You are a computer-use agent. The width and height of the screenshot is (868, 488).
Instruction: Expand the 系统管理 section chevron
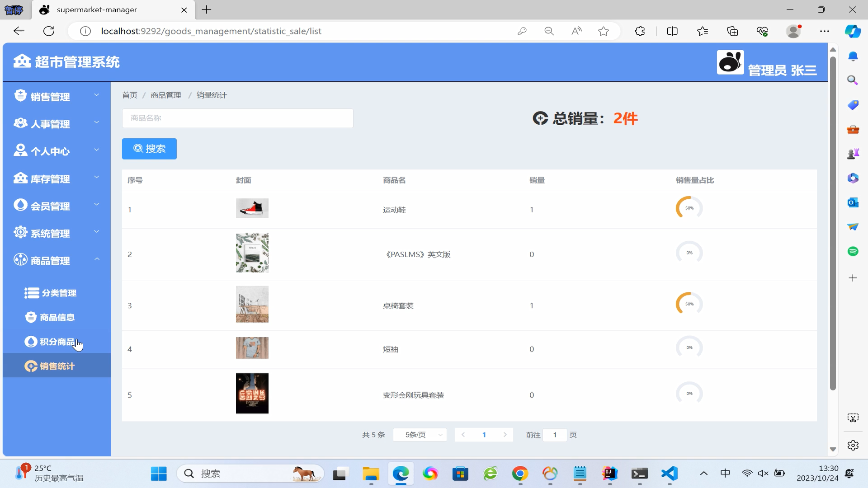coord(96,232)
